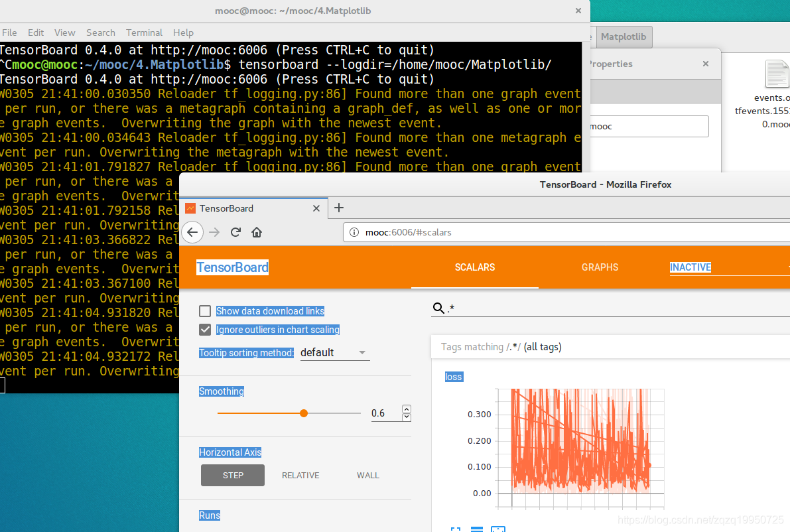Switch horizontal axis to RELATIVE
This screenshot has height=532, width=790.
pos(300,475)
